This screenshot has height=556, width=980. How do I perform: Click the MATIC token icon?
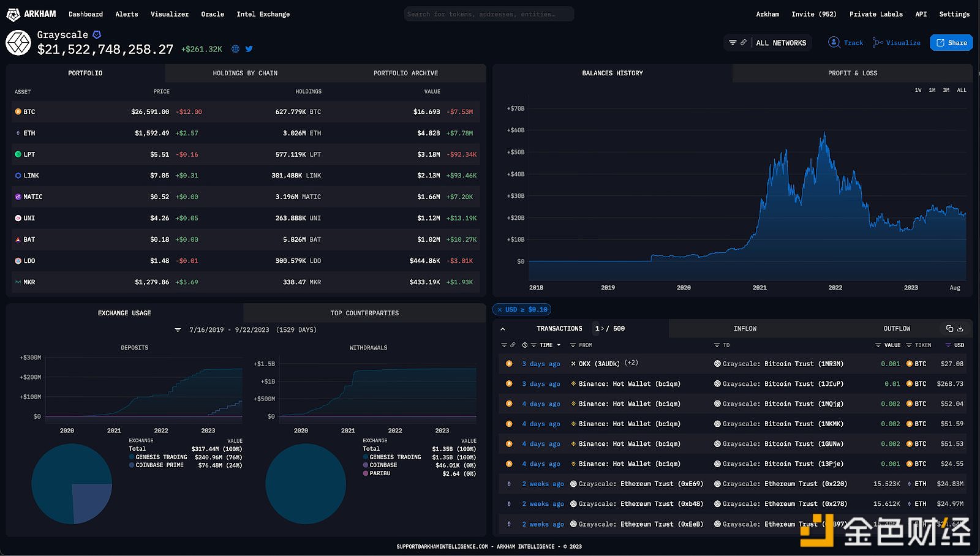[x=18, y=197]
